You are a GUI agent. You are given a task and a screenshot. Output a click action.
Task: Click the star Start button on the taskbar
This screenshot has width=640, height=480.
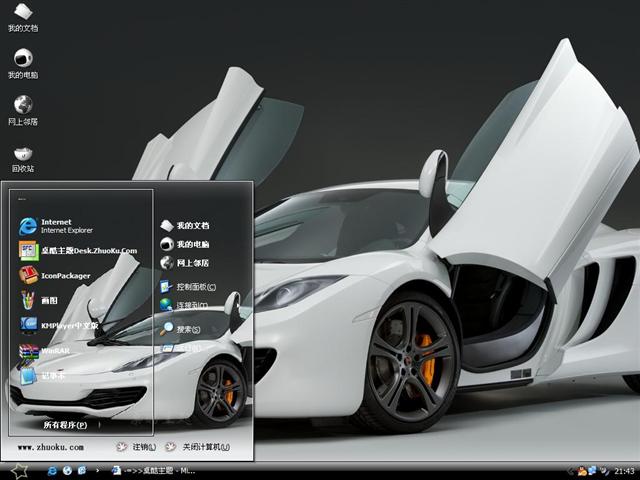click(x=18, y=470)
